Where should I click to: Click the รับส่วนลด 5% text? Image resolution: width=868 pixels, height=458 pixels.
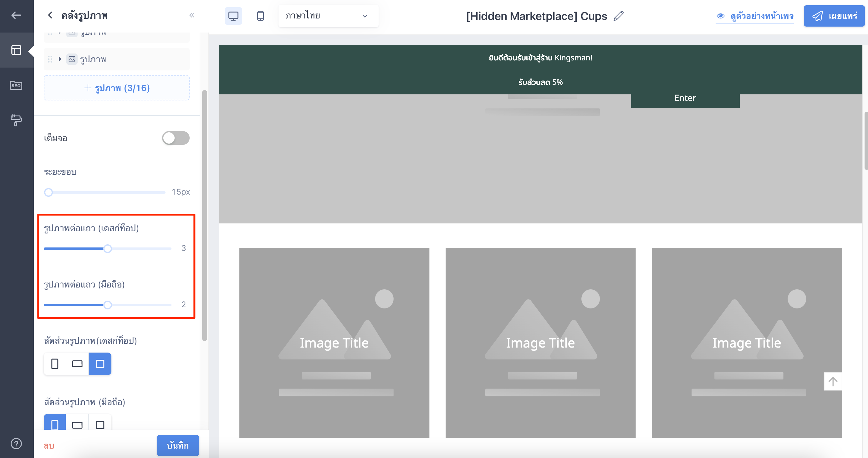[x=540, y=82]
